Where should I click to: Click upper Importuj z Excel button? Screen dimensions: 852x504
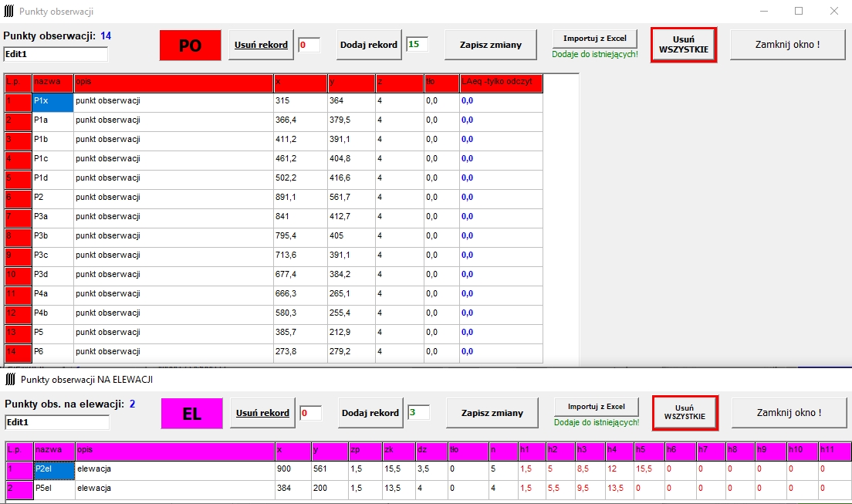coord(594,38)
